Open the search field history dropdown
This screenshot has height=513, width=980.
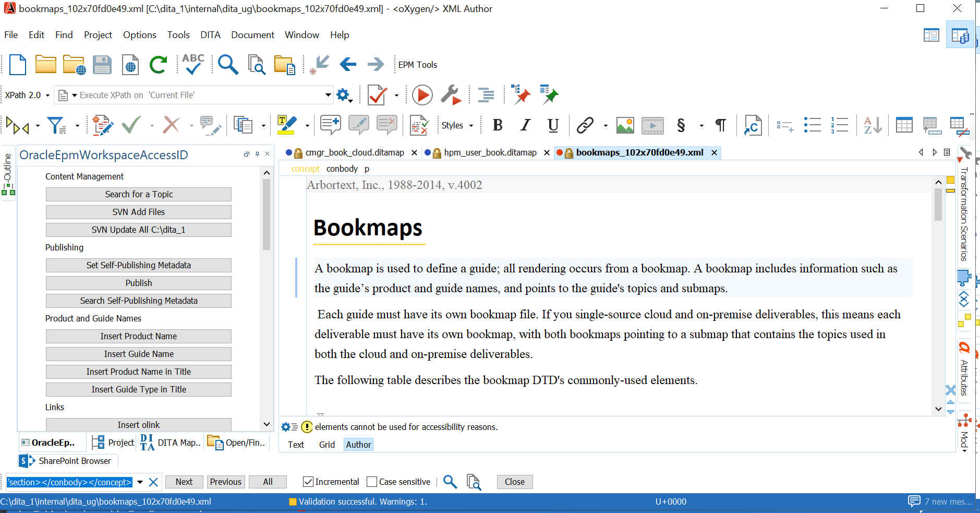140,482
